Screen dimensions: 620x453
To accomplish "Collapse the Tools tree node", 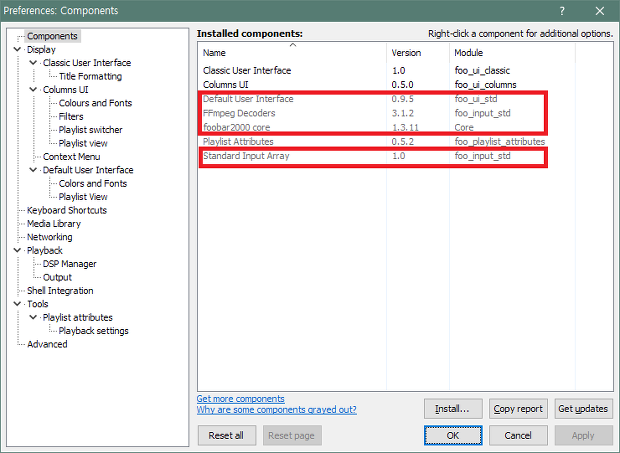I will click(17, 304).
